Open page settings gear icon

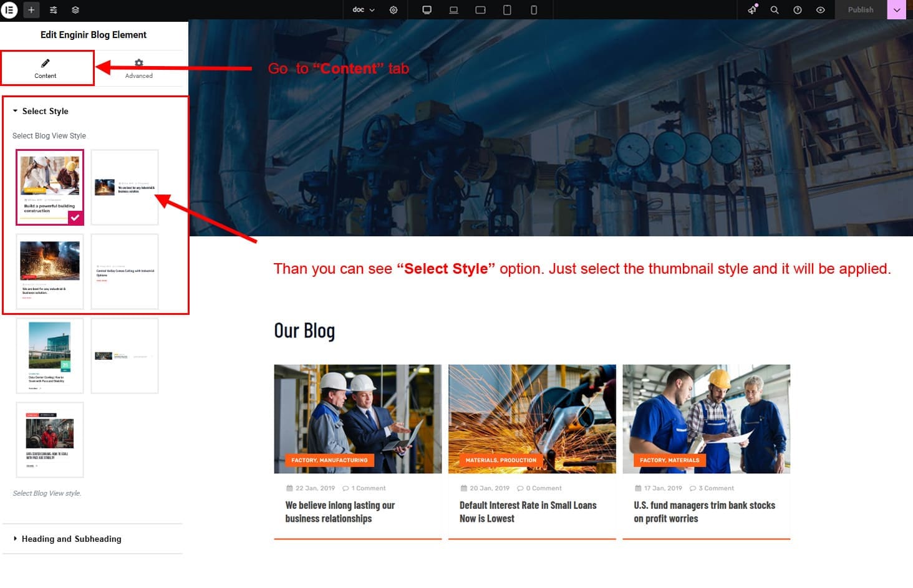tap(394, 10)
